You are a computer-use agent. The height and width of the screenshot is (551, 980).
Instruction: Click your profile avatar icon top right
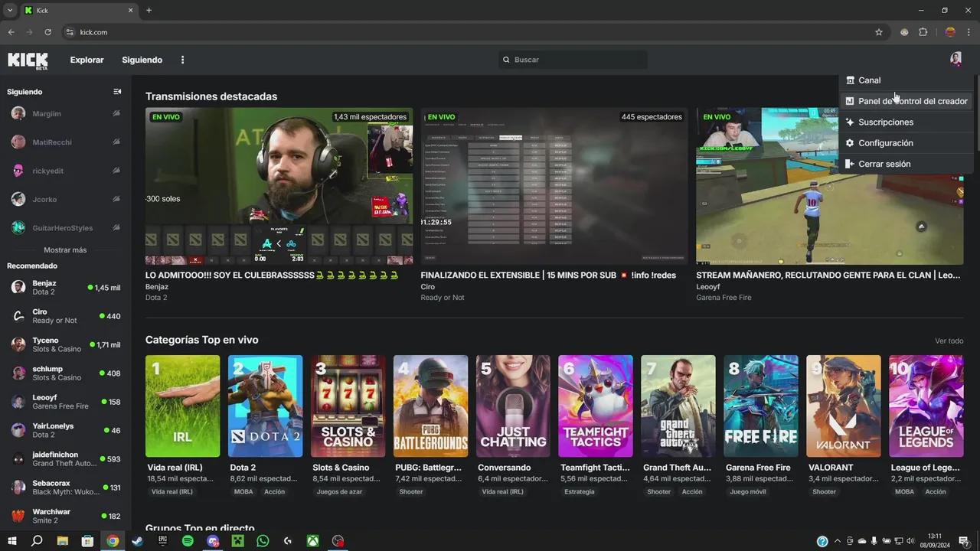[x=955, y=59]
